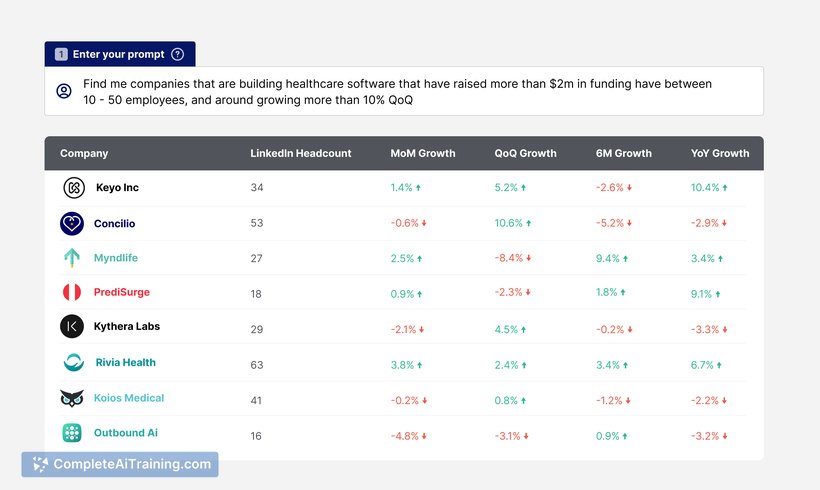Open the Koios Medical company name

coord(129,398)
